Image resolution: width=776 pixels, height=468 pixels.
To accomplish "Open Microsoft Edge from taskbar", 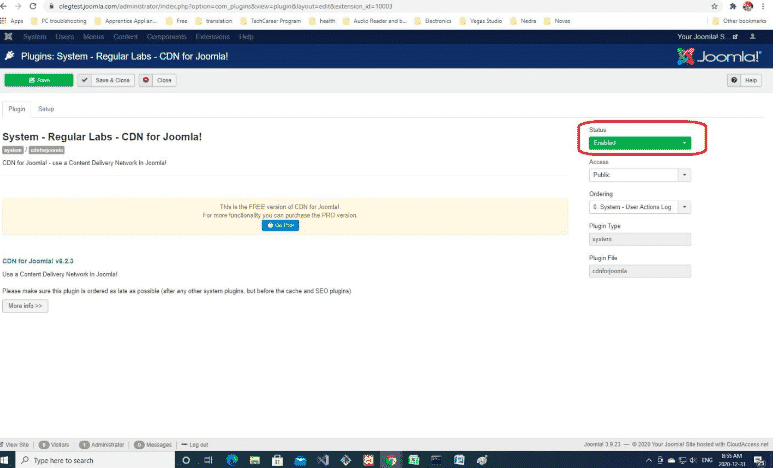I will [232, 460].
